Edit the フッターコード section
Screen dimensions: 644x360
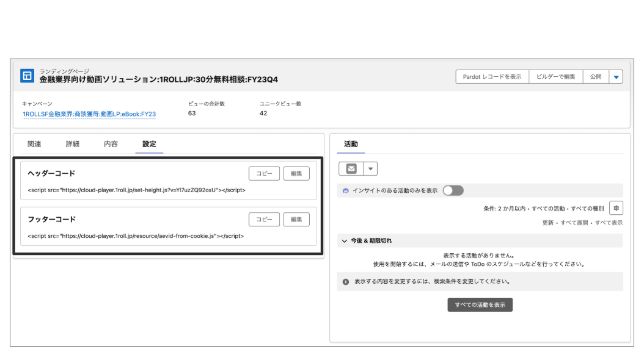tap(296, 220)
